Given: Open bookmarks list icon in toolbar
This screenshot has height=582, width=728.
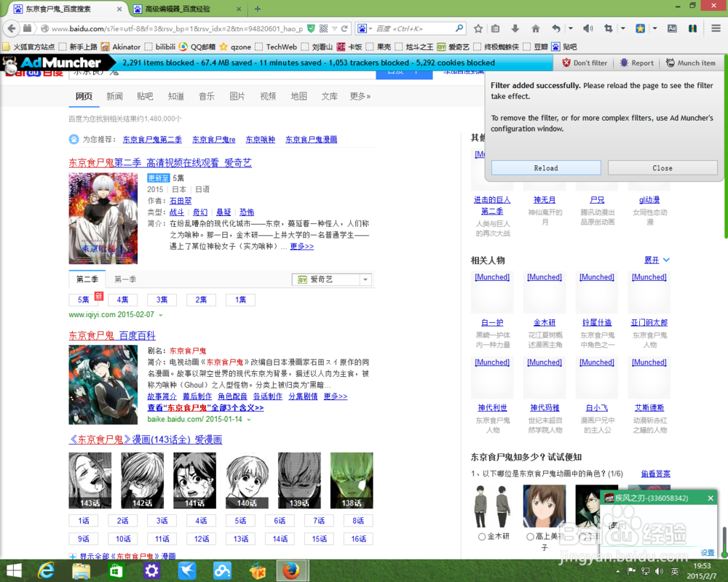Looking at the screenshot, I should 495,29.
